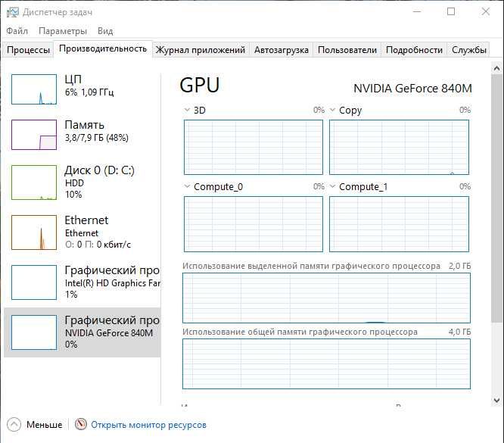Select the Intel HD Graphics graph thumbnail
The height and width of the screenshot is (443, 504).
point(34,282)
